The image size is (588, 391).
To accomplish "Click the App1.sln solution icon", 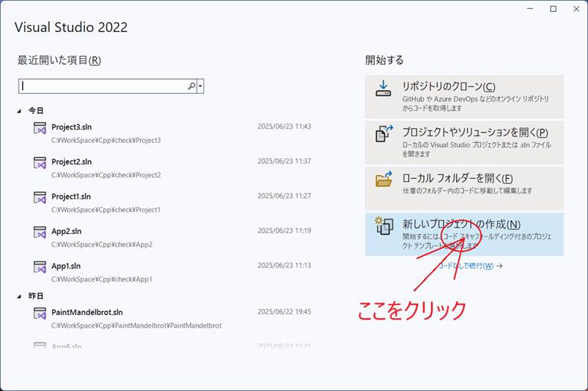I will pos(39,267).
